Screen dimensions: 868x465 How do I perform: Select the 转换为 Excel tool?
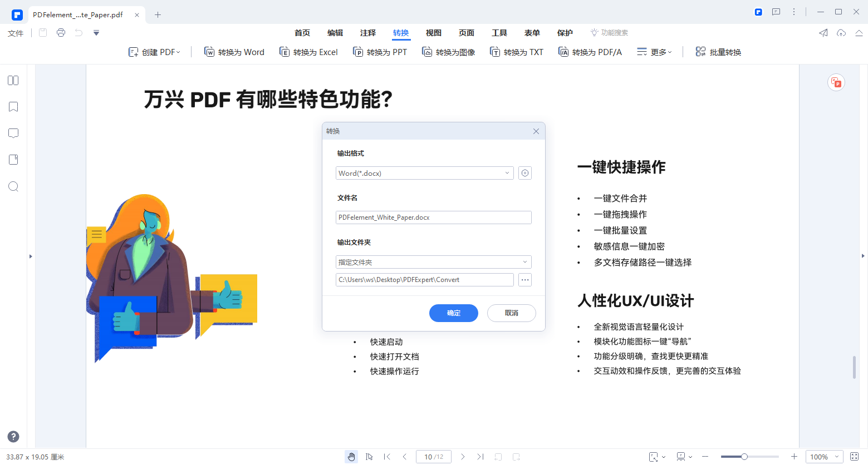pyautogui.click(x=308, y=52)
